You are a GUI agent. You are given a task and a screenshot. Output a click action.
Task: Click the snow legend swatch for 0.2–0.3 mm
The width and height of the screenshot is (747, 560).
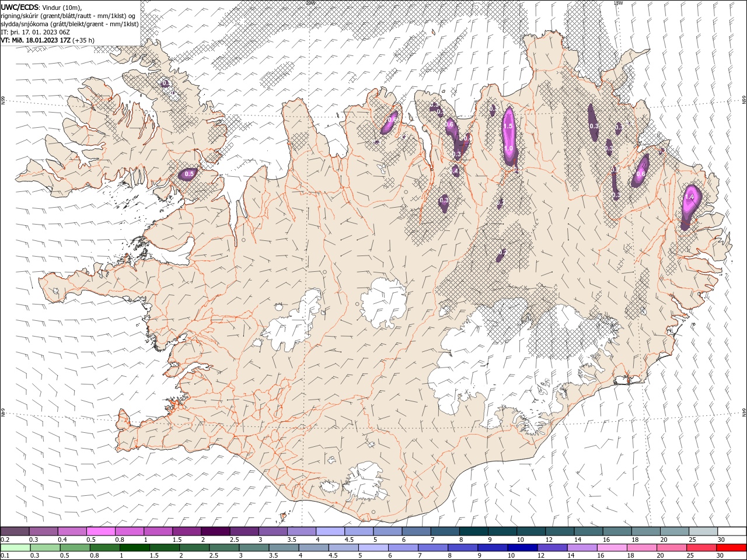click(15, 531)
